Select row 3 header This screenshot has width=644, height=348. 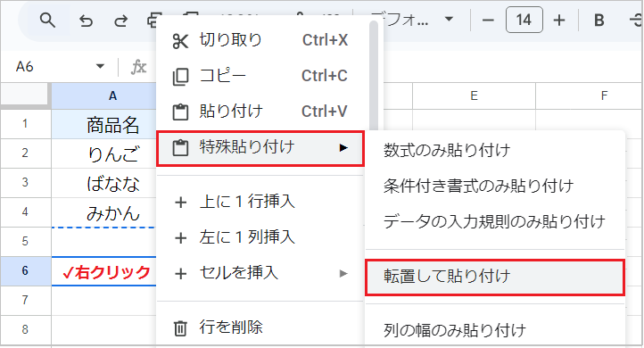click(x=26, y=182)
